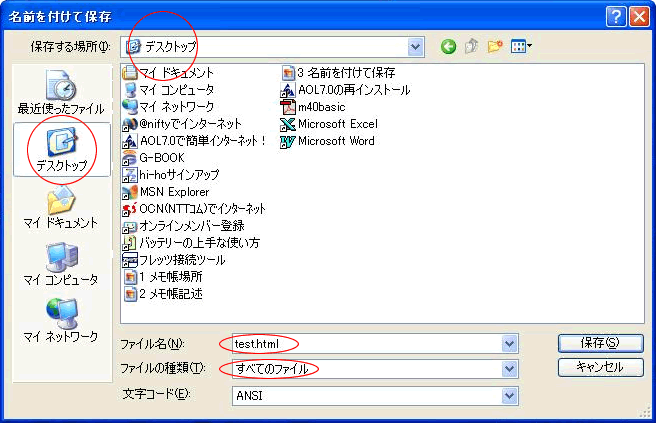Select the フレッツ接続ツール item

[174, 260]
